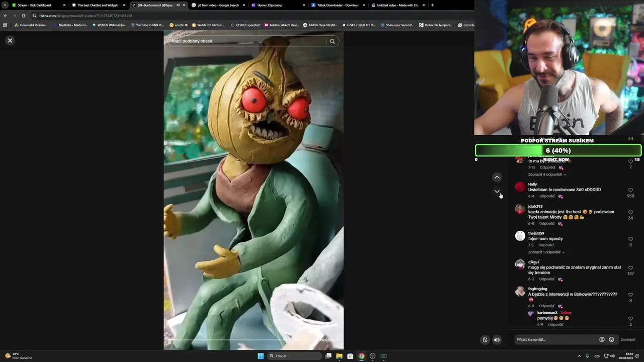Open the Windows Start menu
644x362 pixels.
[261, 356]
